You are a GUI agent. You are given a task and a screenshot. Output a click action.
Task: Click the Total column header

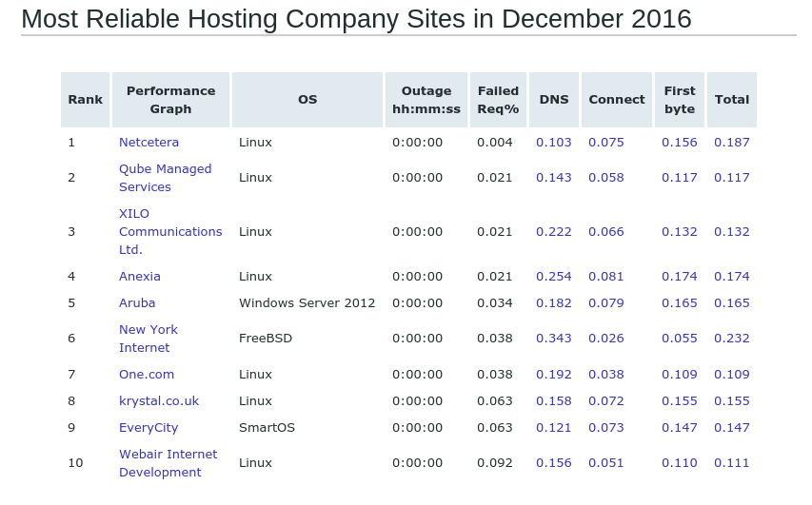[732, 100]
